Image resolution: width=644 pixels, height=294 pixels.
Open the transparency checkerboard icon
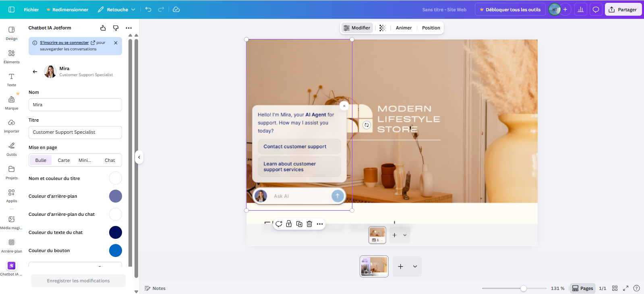383,28
